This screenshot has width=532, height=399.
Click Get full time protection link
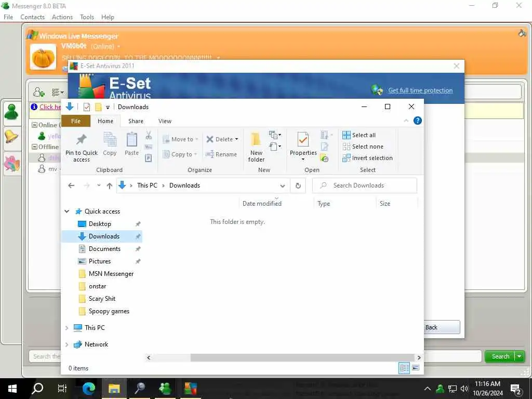(x=420, y=90)
